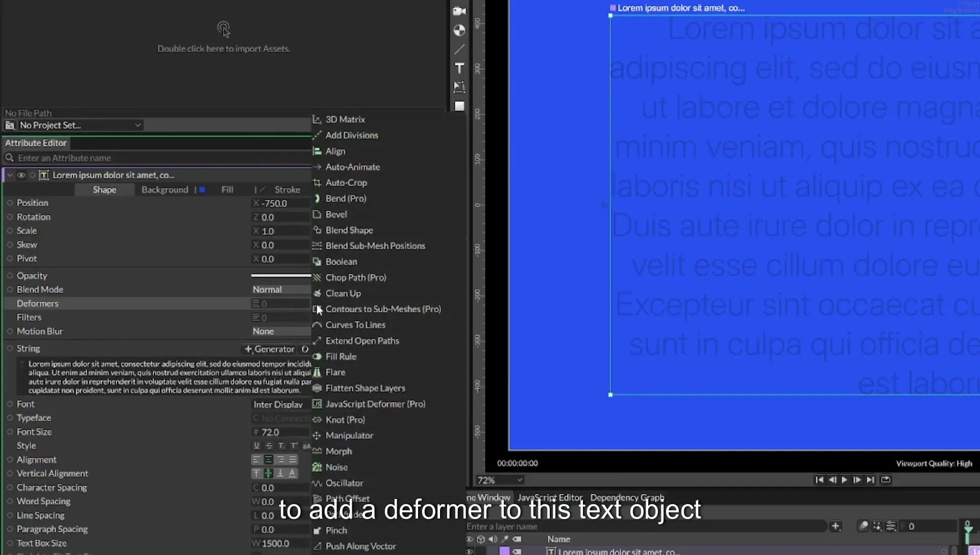Collapse the Lorem ipsum layer attributes
The image size is (980, 555).
pyautogui.click(x=10, y=175)
